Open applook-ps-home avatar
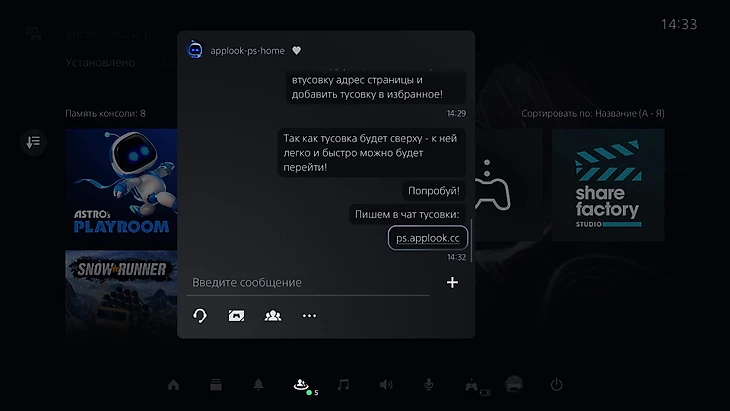This screenshot has width=730, height=411. [195, 50]
